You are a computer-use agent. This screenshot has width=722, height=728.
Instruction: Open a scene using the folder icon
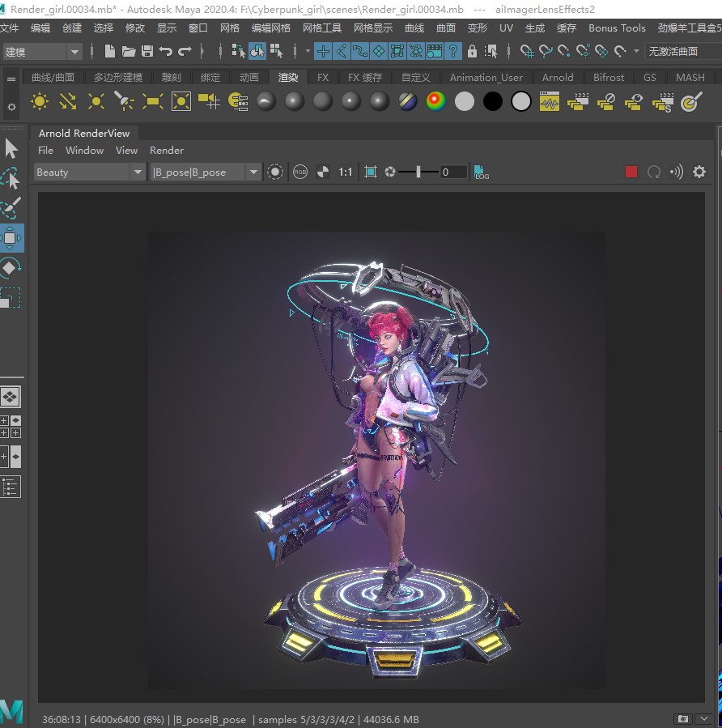tap(128, 50)
